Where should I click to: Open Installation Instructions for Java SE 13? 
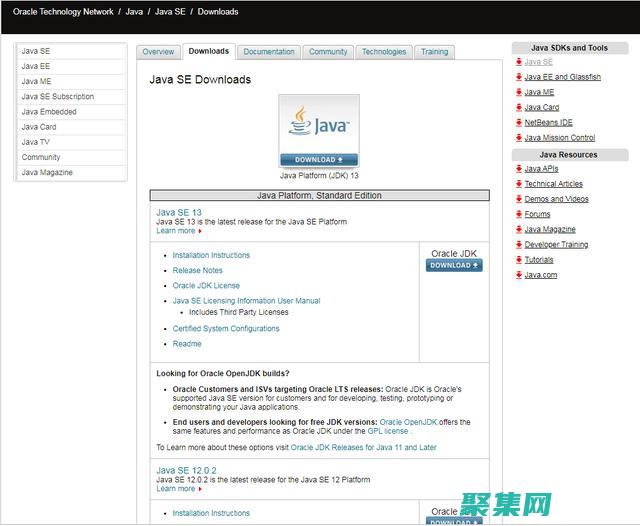click(x=211, y=255)
